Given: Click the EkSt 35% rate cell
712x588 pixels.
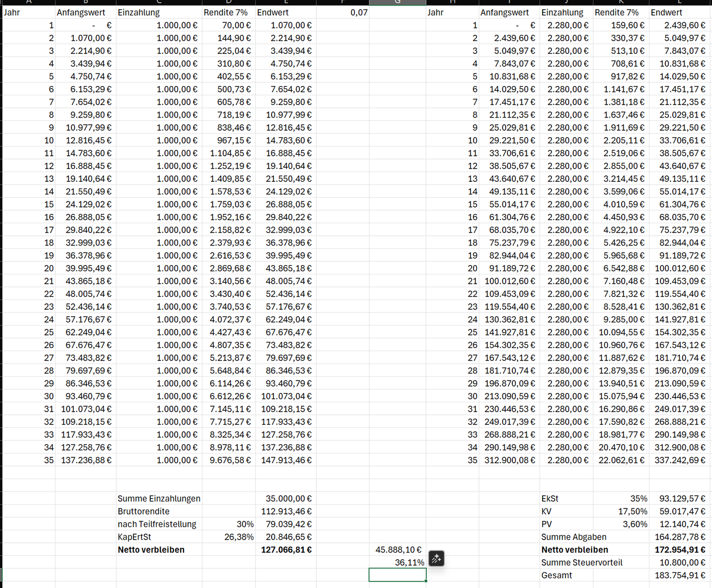Looking at the screenshot, I should (x=621, y=499).
